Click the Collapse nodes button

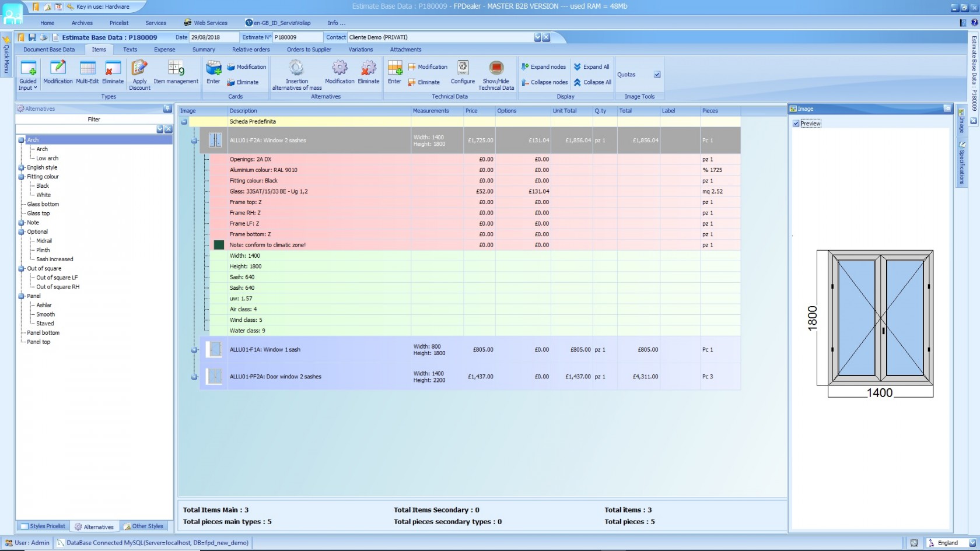[x=544, y=82]
